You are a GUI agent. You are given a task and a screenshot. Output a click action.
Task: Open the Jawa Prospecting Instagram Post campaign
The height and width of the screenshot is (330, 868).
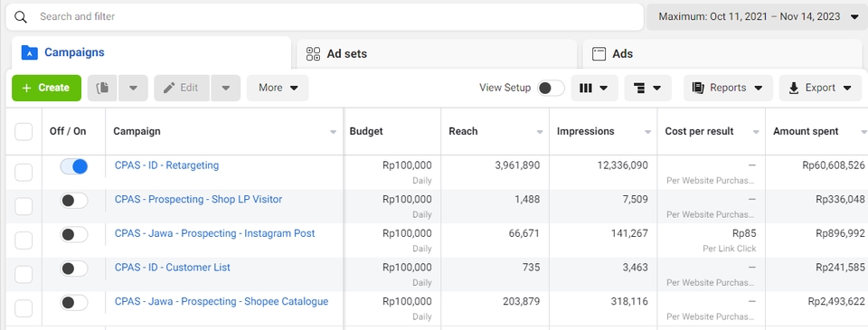pyautogui.click(x=215, y=233)
